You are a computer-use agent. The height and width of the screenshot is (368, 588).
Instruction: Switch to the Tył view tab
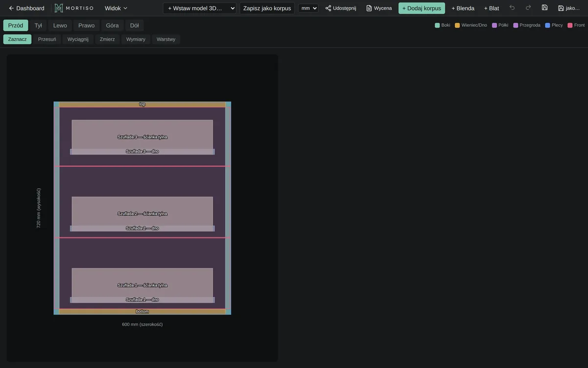pos(38,26)
